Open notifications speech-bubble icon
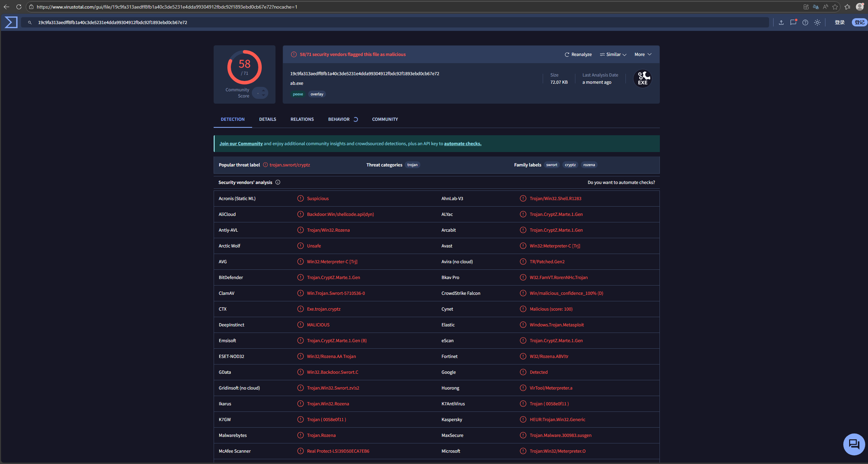Screen dimensions: 868x464 point(793,22)
